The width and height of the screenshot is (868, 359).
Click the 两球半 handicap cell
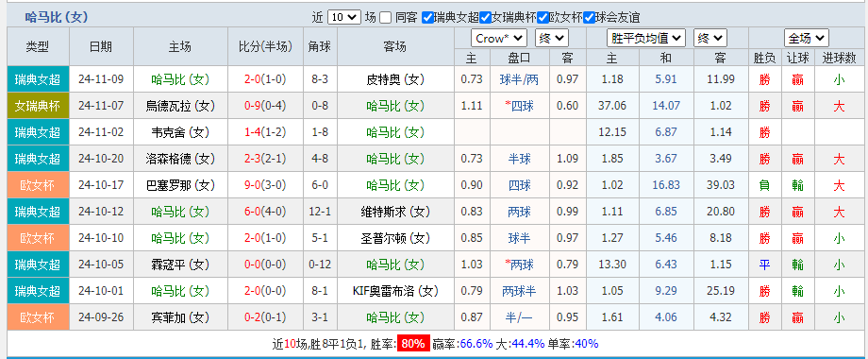(519, 291)
